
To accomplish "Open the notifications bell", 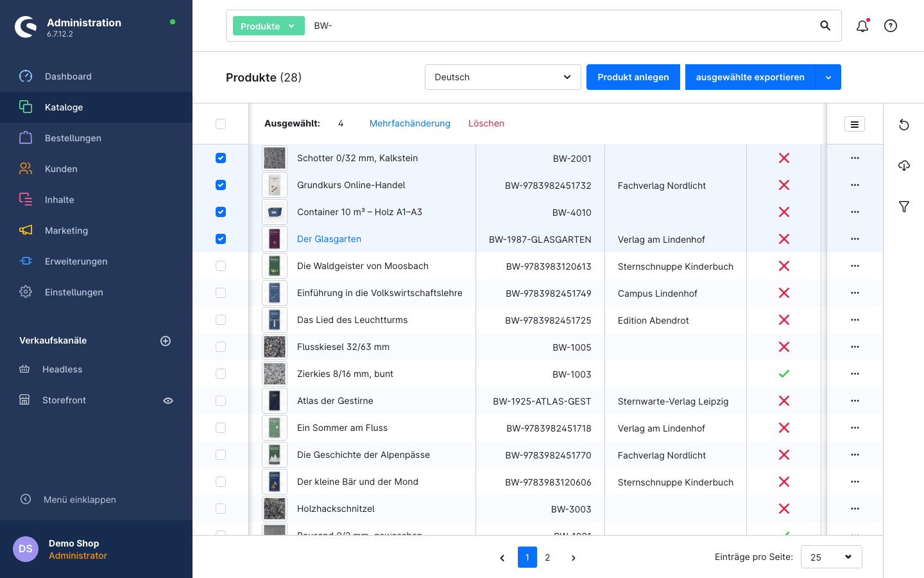I will coord(862,26).
